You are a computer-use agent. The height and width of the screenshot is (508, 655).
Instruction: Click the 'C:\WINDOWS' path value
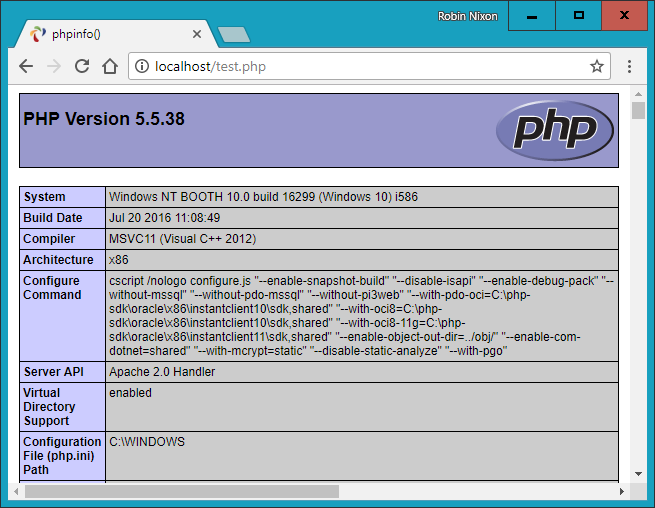click(x=147, y=442)
